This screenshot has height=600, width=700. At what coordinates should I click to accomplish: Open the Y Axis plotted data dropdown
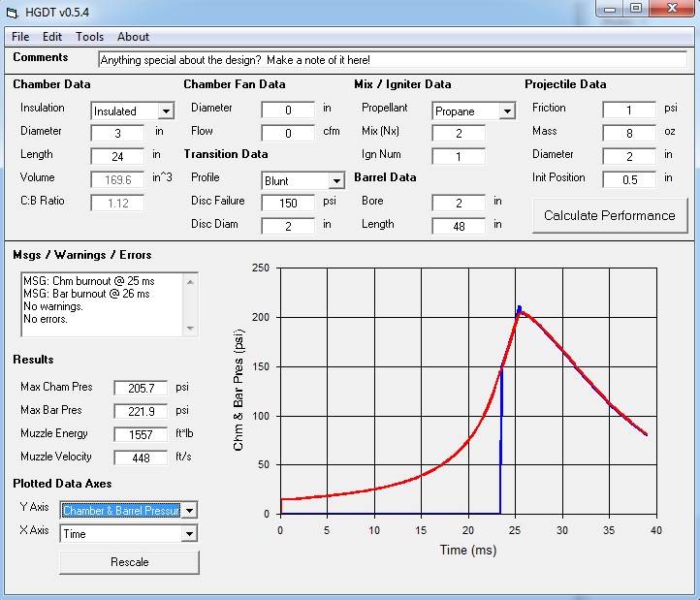(189, 510)
